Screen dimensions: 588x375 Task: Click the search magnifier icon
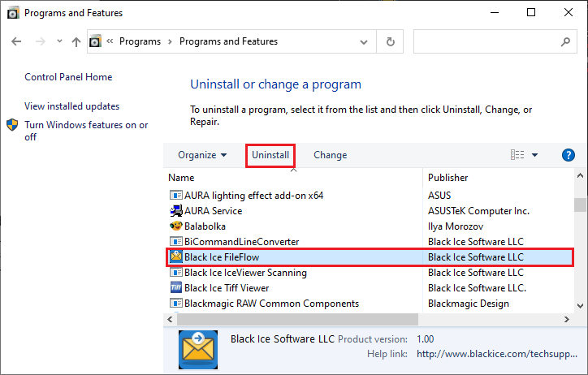(x=565, y=41)
